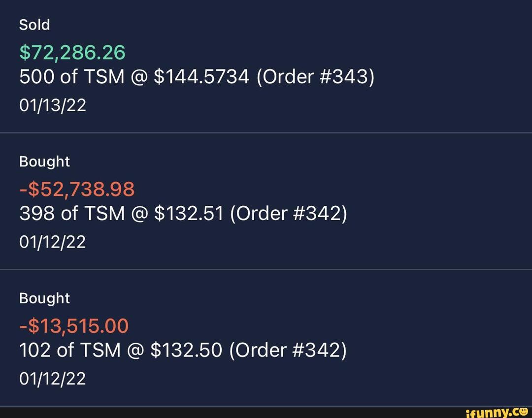The image size is (532, 418).
Task: Click the red -$13,515.00 amount
Action: [74, 325]
